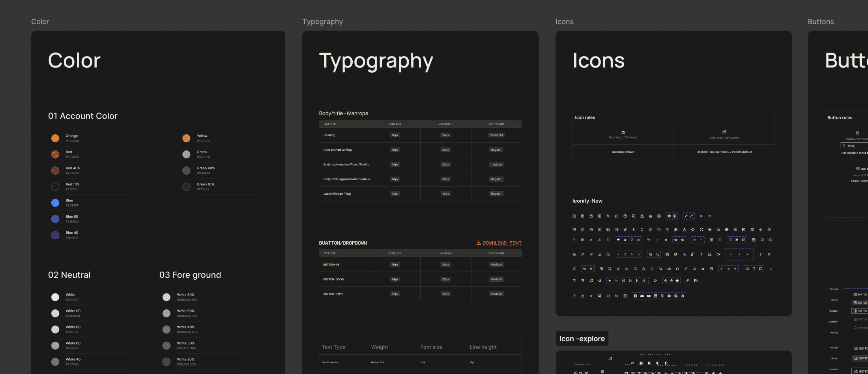Click the chevron-up arrow icon
Viewport: 868px width, 374px height.
coord(639,255)
